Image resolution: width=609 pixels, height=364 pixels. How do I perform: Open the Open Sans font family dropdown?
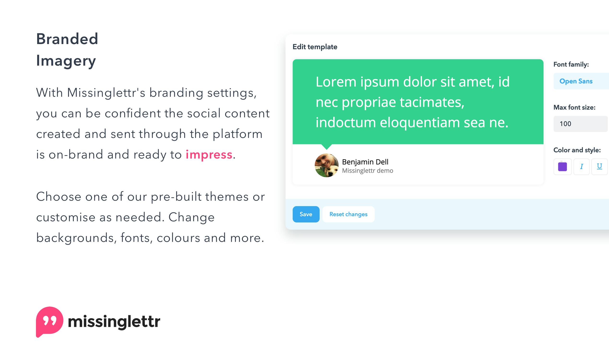pos(581,81)
